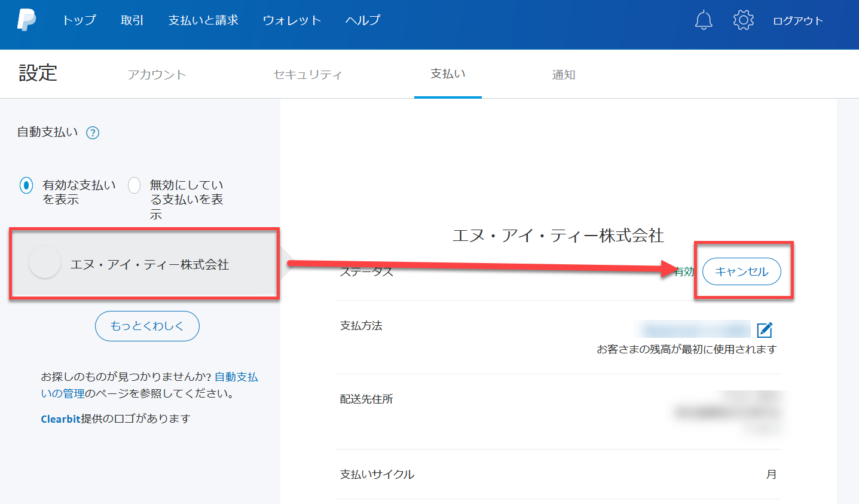Follow the 自動支払いの管理 link
This screenshot has width=859, height=504.
coord(236,377)
